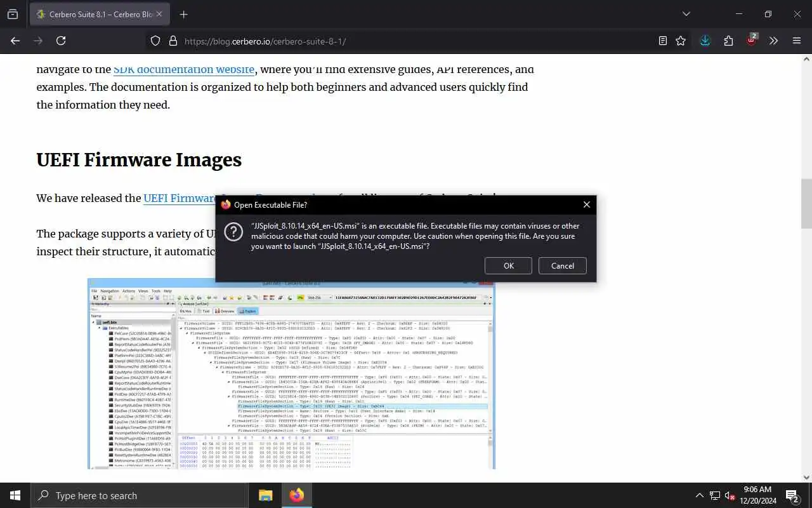Toggle reader view for this page
812x508 pixels.
pos(663,41)
